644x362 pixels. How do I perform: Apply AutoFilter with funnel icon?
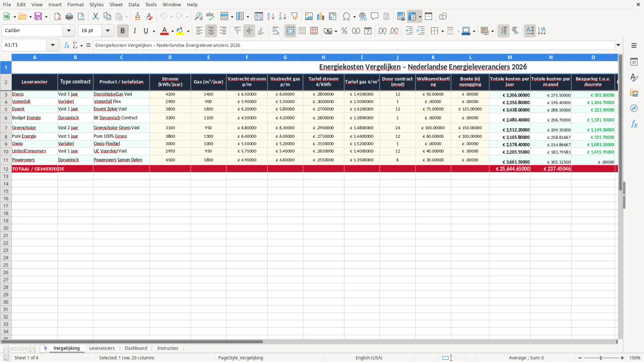click(x=295, y=17)
